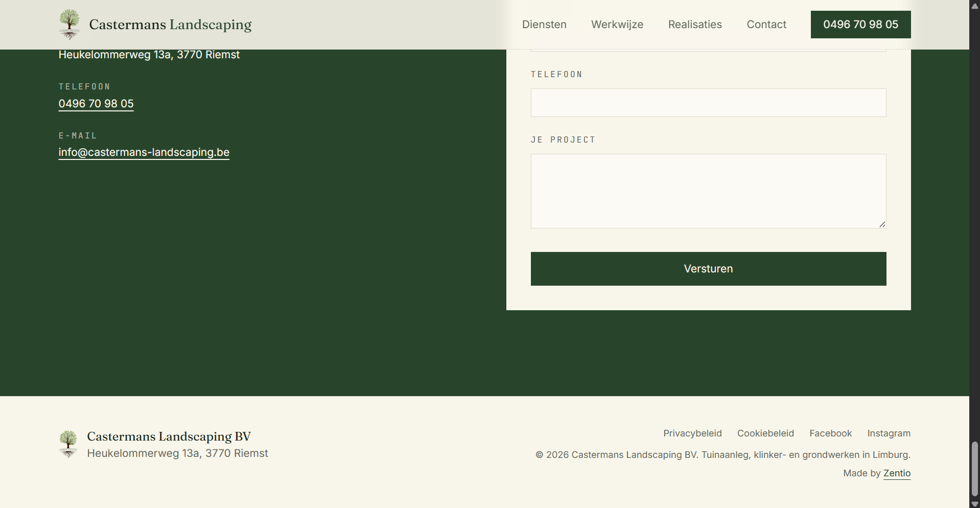Submit the form with Versturen
980x508 pixels.
pyautogui.click(x=708, y=269)
